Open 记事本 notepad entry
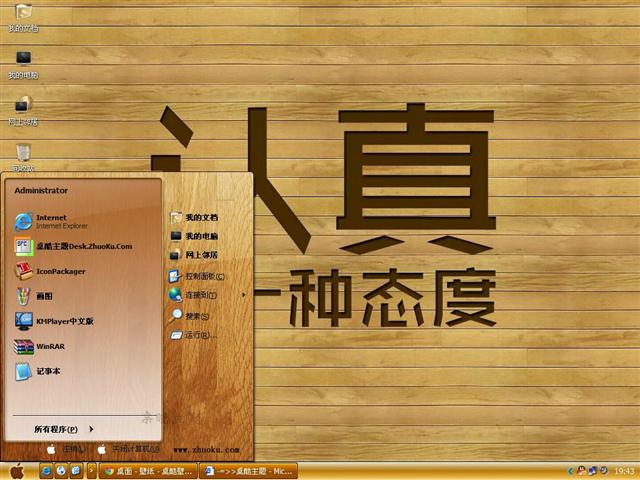This screenshot has width=640, height=480. click(x=84, y=371)
